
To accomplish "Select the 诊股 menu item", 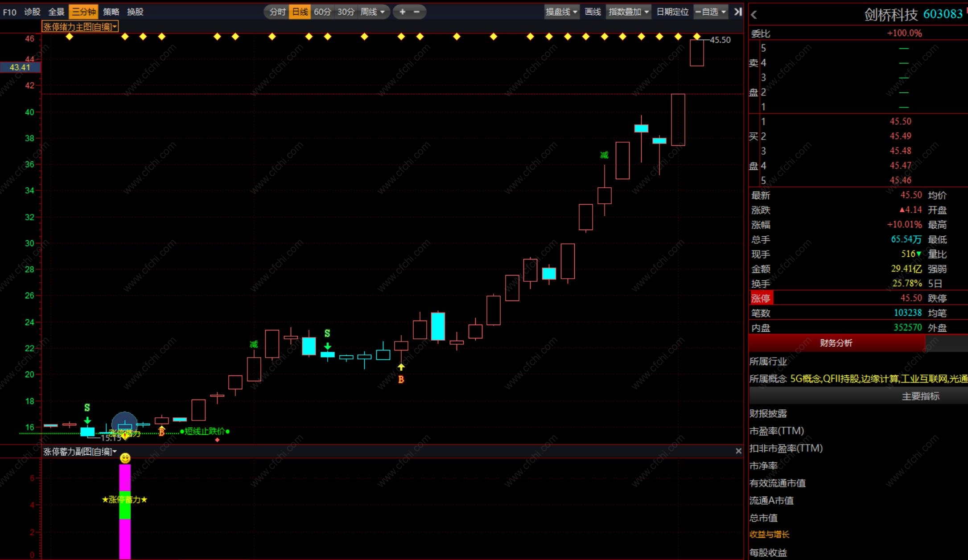I will pos(32,12).
